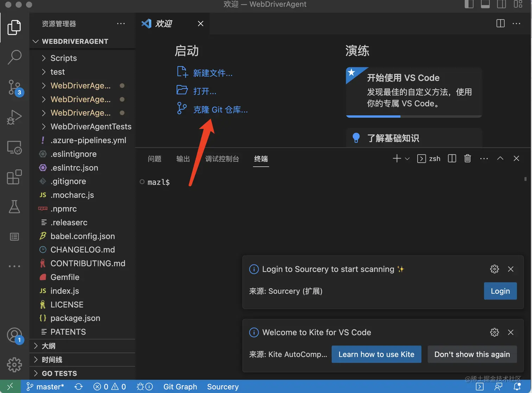
Task: Click the 打开 open link
Action: [x=205, y=91]
